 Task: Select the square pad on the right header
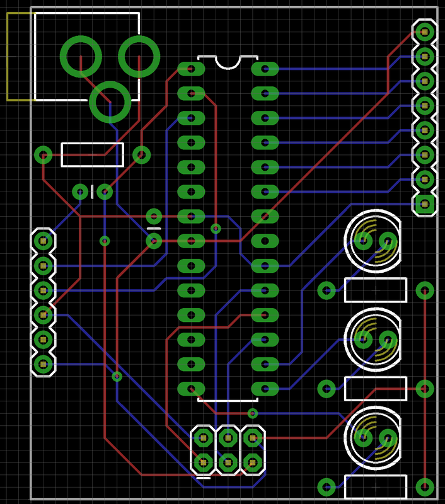[425, 203]
